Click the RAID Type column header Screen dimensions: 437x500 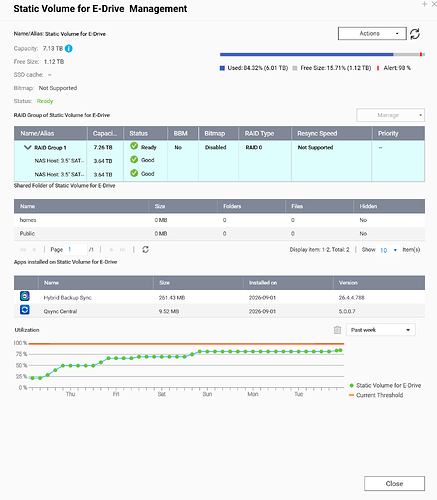[x=265, y=133]
